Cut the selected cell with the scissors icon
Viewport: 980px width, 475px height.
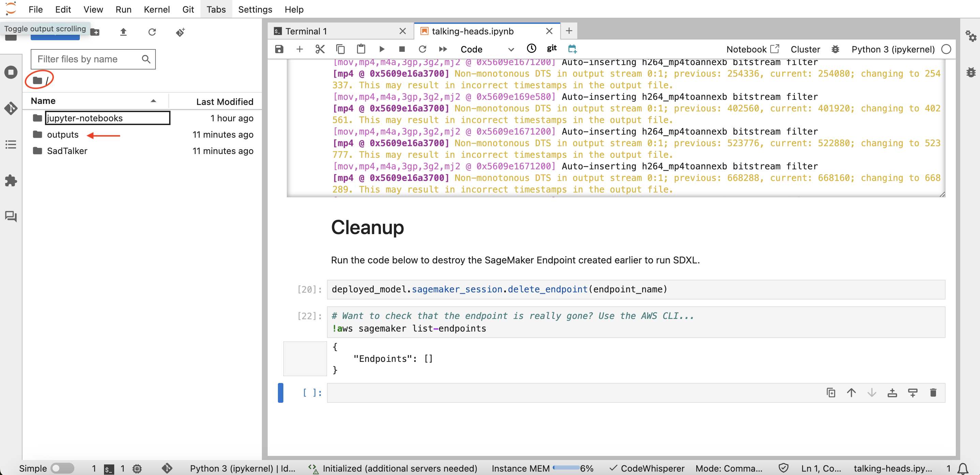tap(320, 49)
